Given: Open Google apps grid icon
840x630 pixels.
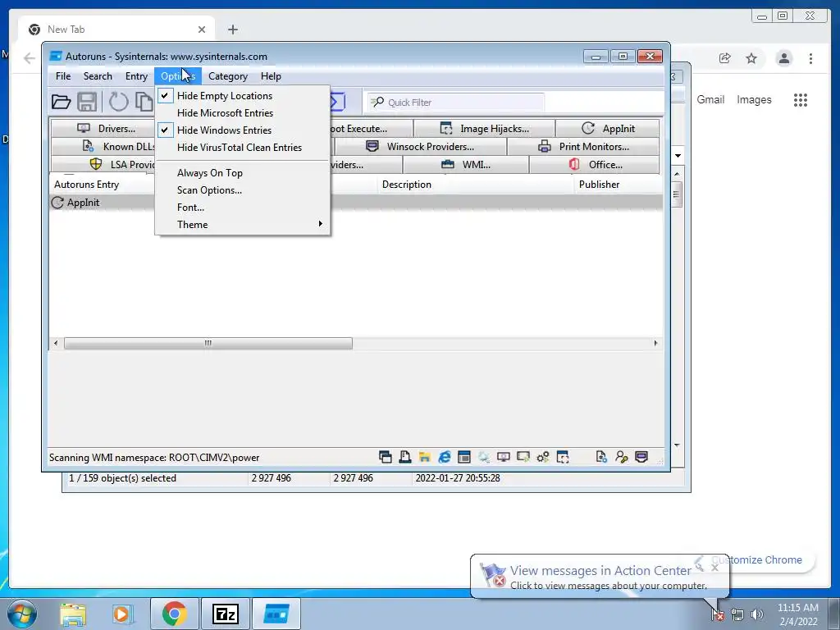Looking at the screenshot, I should tap(801, 99).
